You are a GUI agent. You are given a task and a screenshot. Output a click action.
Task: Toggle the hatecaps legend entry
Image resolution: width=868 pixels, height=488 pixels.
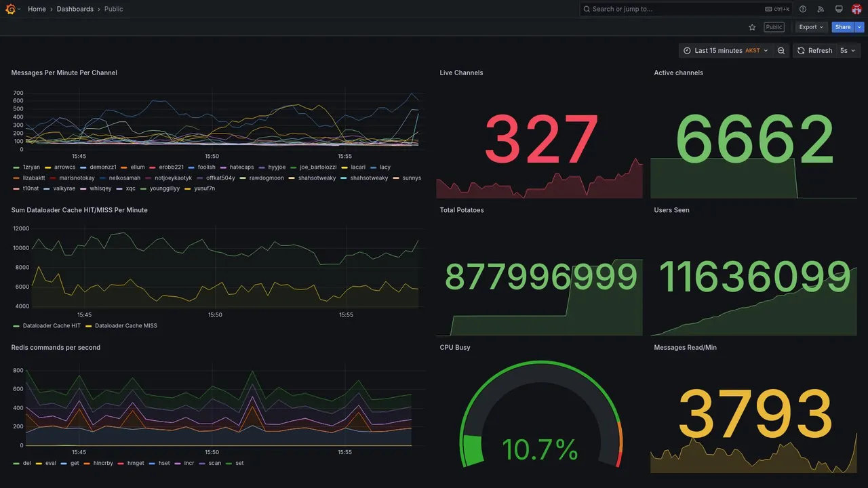241,167
